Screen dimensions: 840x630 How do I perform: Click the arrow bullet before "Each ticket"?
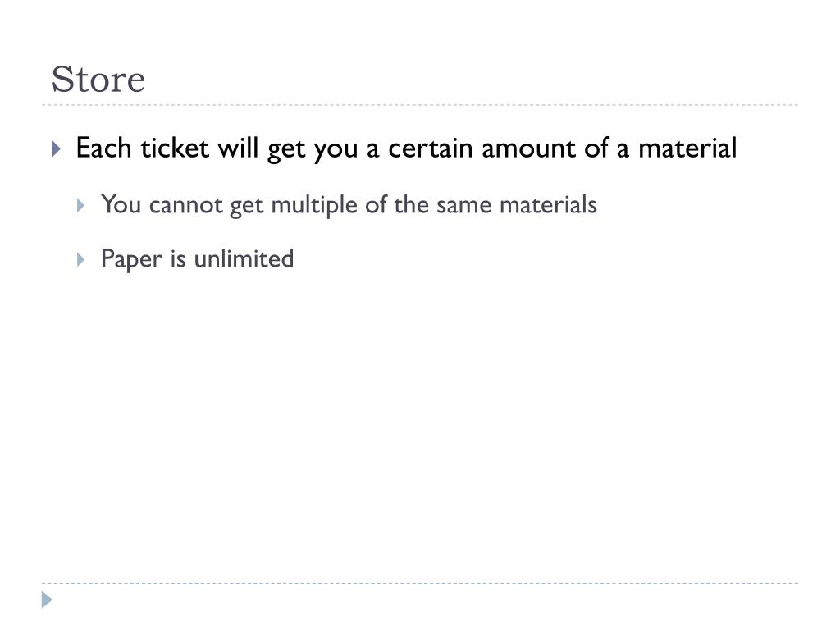pyautogui.click(x=56, y=150)
